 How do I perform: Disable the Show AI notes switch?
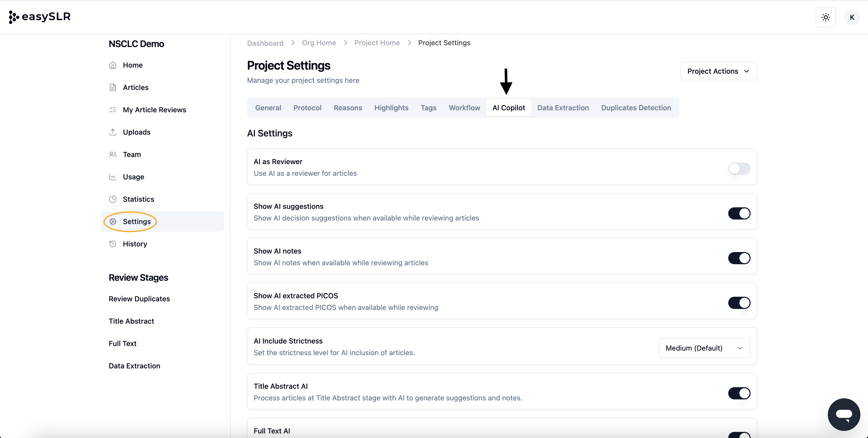click(x=739, y=258)
